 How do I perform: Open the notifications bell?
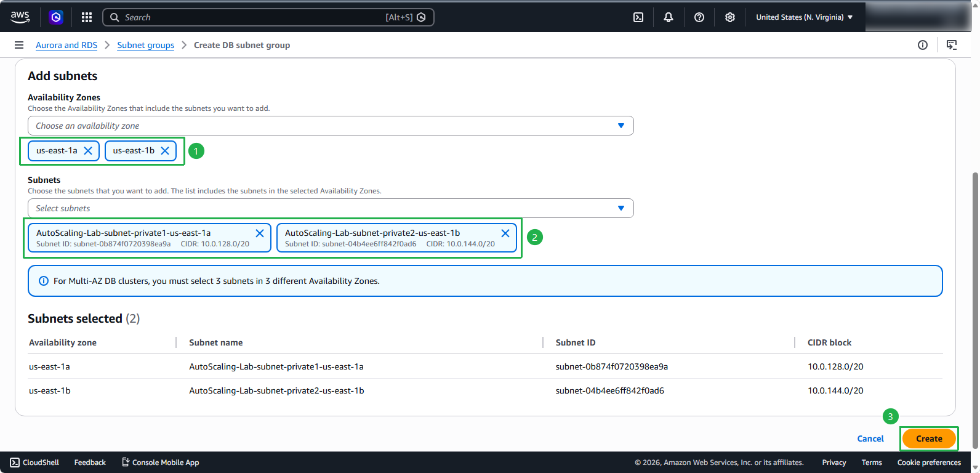pyautogui.click(x=669, y=17)
